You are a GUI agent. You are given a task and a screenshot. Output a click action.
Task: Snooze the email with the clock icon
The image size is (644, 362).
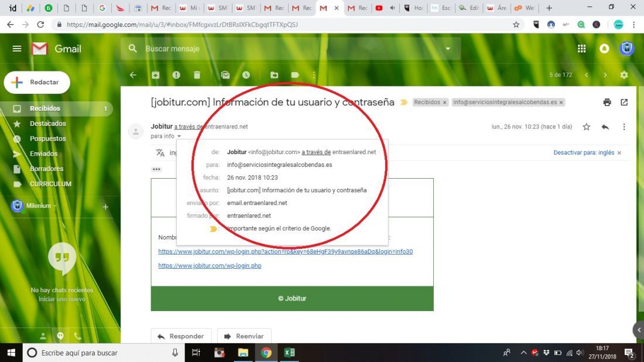[246, 75]
